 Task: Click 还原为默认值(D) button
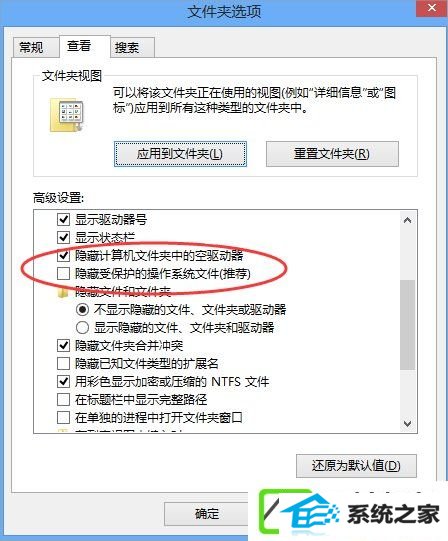(356, 466)
